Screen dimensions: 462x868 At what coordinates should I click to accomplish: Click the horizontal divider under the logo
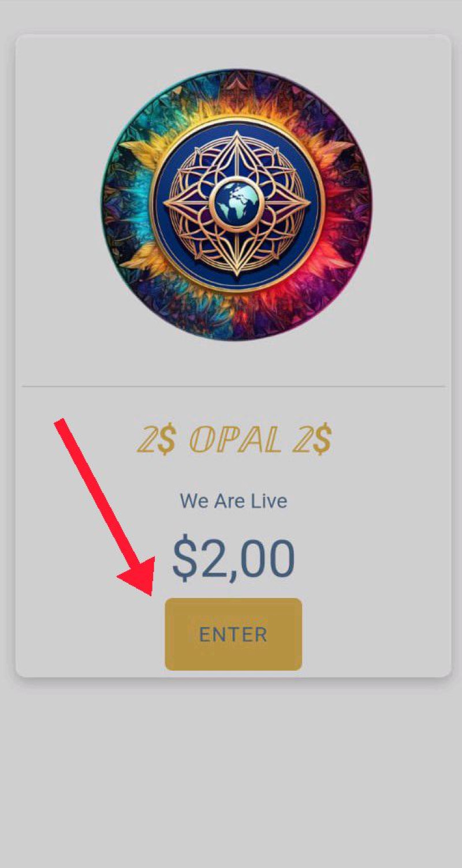(x=233, y=386)
